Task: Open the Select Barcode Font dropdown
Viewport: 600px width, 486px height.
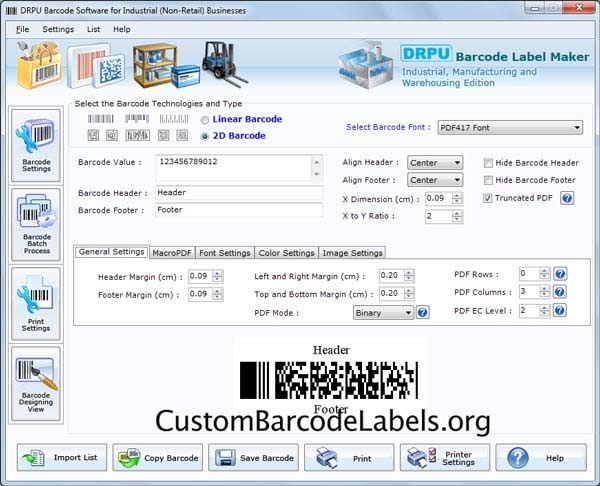Action: coord(510,127)
